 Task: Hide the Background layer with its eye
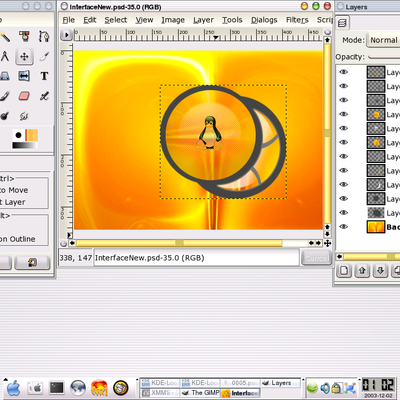coord(343,227)
